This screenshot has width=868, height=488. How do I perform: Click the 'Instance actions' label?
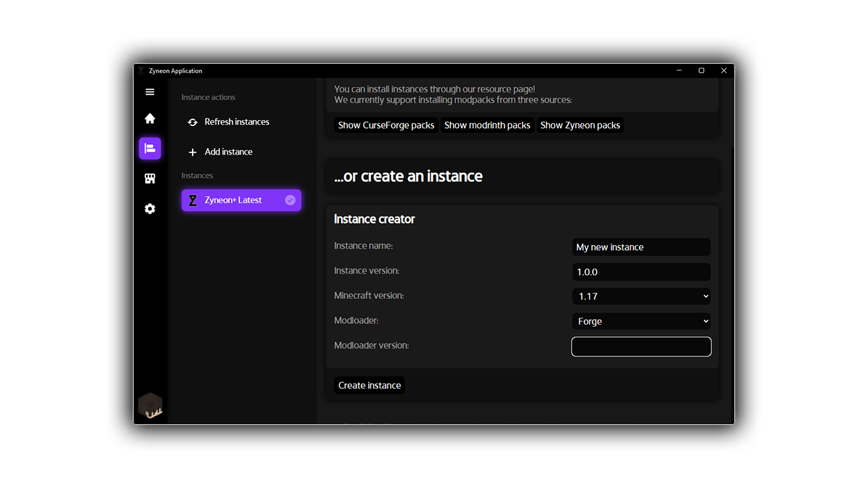(x=208, y=98)
